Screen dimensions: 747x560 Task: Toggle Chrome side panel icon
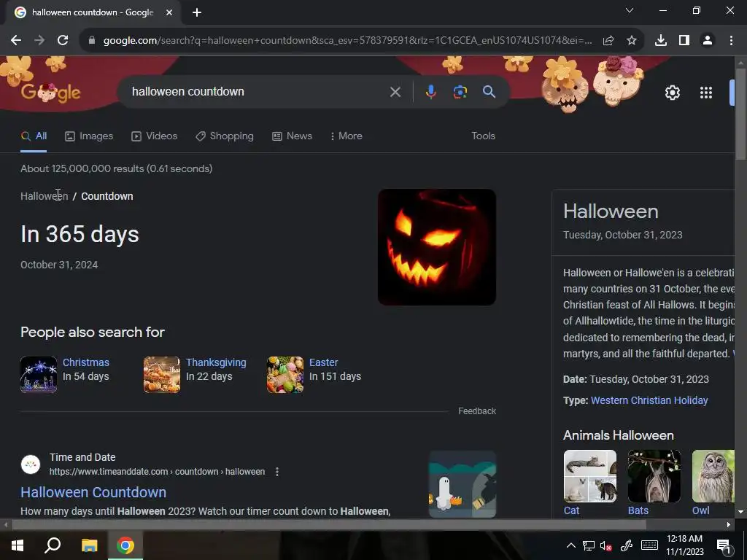[x=684, y=41]
